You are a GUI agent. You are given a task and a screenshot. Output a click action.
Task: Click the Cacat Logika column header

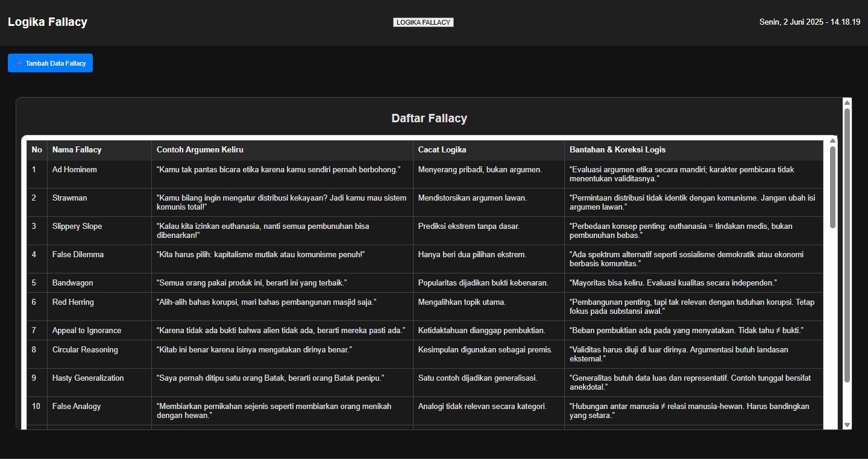point(489,150)
